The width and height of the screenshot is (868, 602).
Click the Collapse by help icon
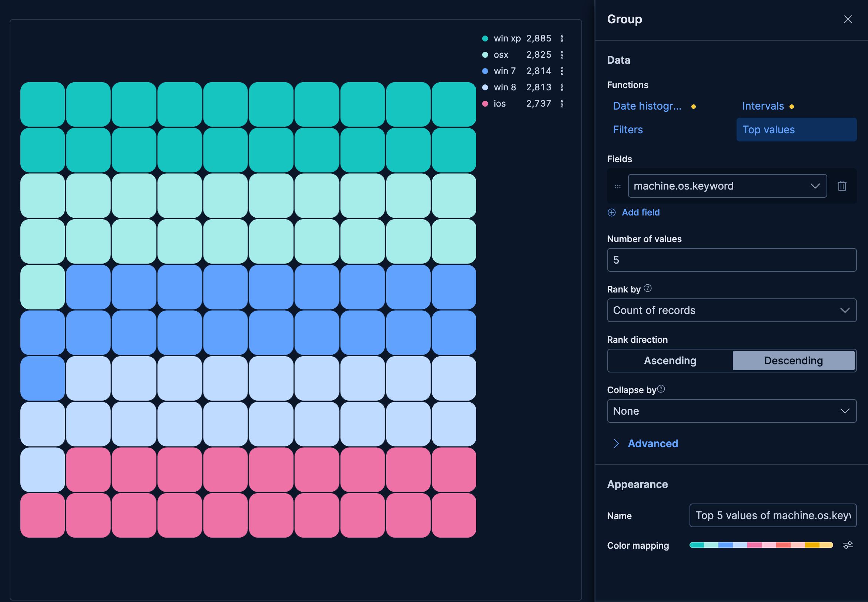[x=661, y=388]
